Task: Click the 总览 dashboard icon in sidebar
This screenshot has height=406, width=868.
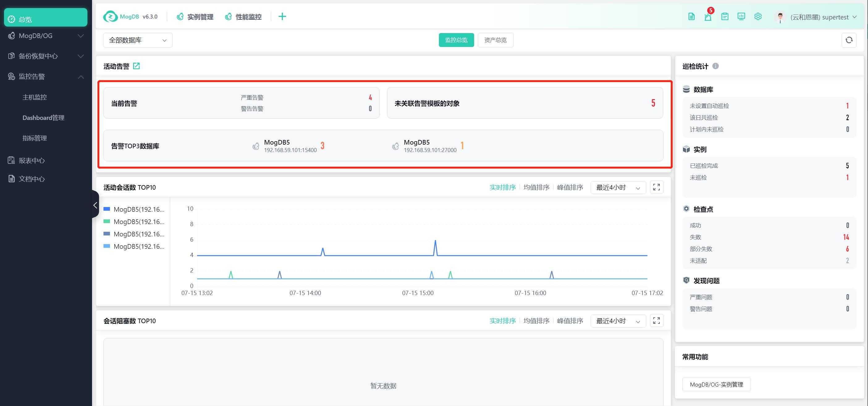Action: pos(11,19)
